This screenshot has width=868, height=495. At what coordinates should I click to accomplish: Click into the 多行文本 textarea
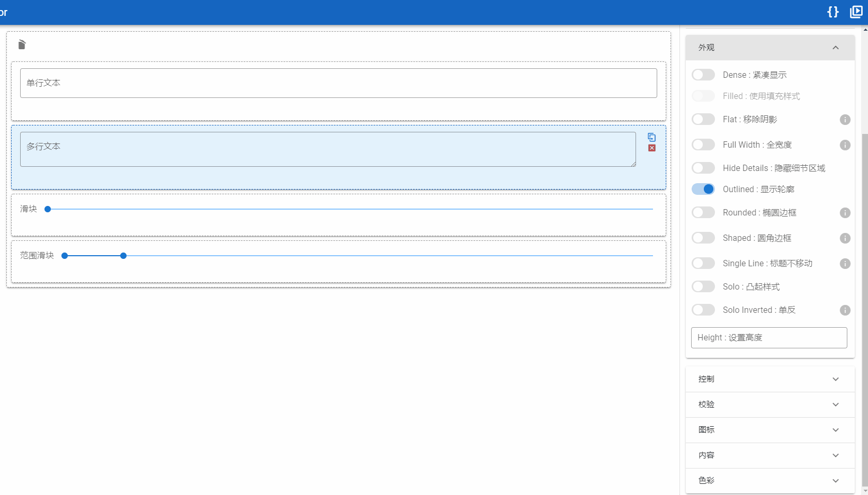point(328,149)
